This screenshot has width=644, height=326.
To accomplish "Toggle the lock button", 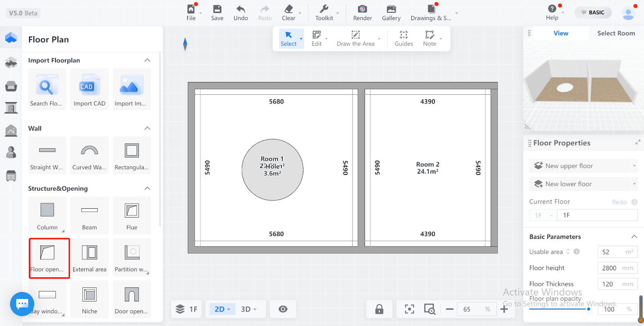I will [x=379, y=309].
